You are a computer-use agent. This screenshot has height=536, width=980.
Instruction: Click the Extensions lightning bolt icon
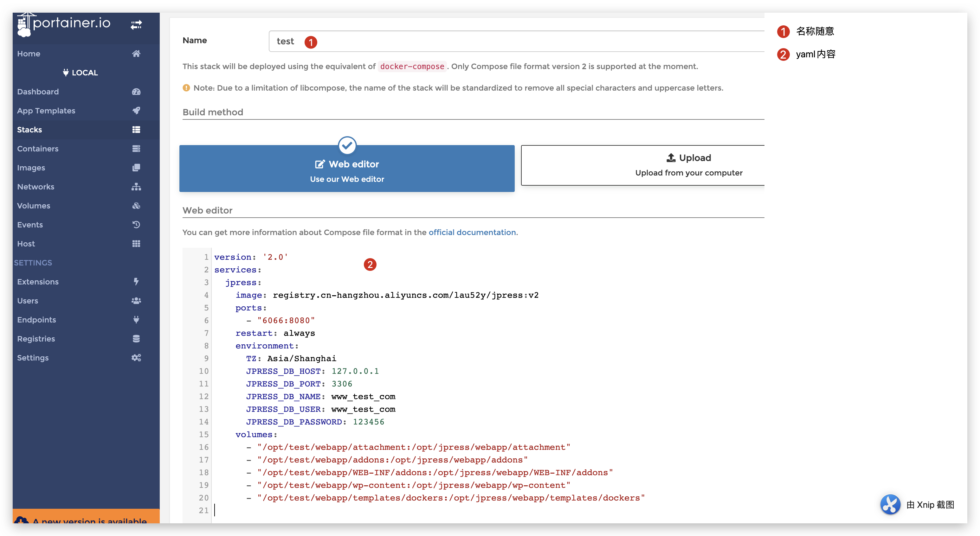click(x=136, y=282)
